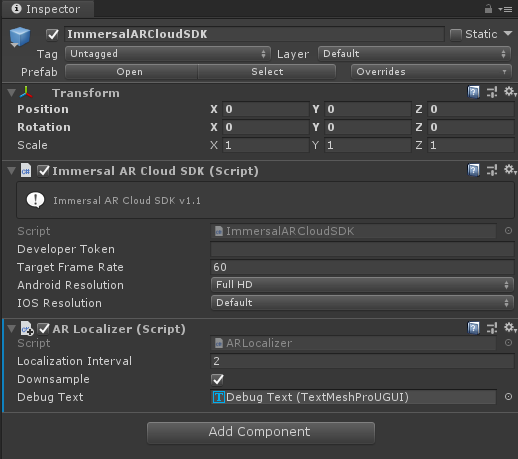Click the prefab Select button

[x=267, y=72]
